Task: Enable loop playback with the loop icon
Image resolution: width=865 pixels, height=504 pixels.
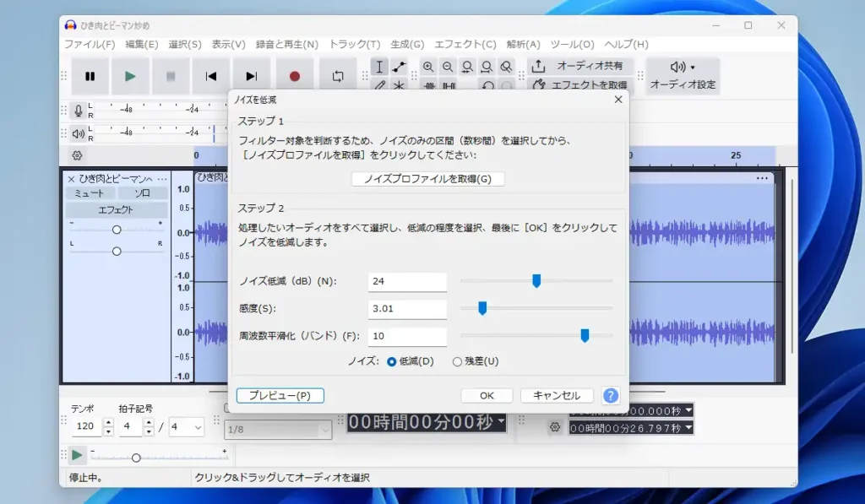Action: [337, 76]
